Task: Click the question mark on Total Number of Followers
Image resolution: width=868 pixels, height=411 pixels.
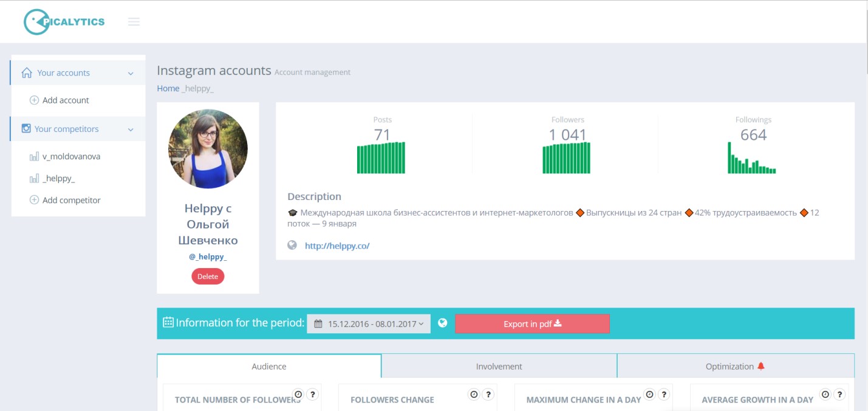Action: (x=312, y=395)
